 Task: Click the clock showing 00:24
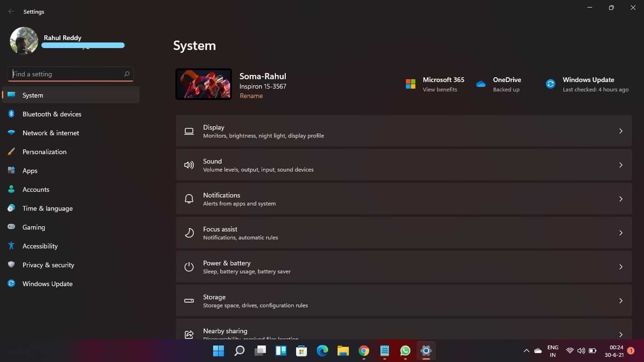(x=616, y=347)
